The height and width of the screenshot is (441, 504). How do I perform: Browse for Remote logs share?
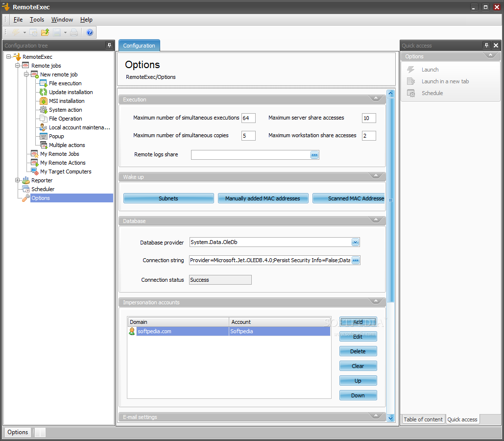pyautogui.click(x=314, y=155)
